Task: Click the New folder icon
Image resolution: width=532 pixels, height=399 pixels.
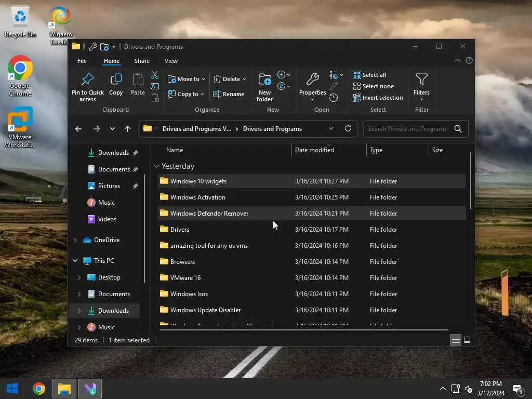Action: tap(264, 79)
